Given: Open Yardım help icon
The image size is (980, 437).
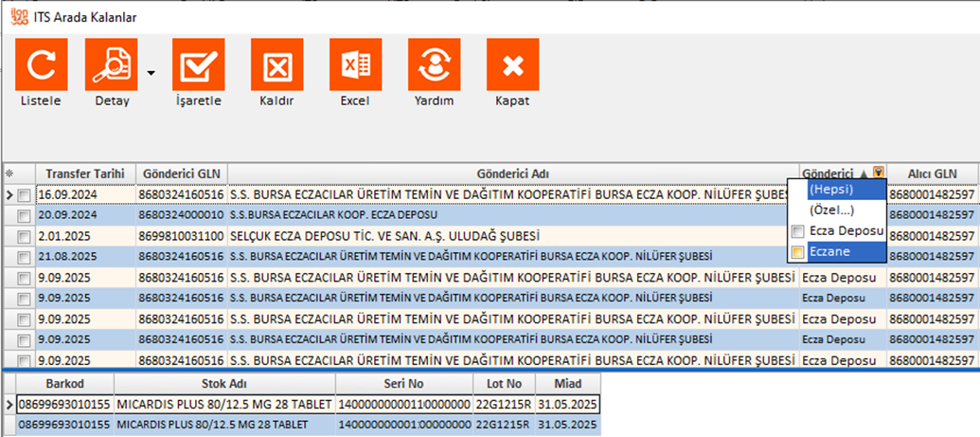Looking at the screenshot, I should (x=434, y=64).
